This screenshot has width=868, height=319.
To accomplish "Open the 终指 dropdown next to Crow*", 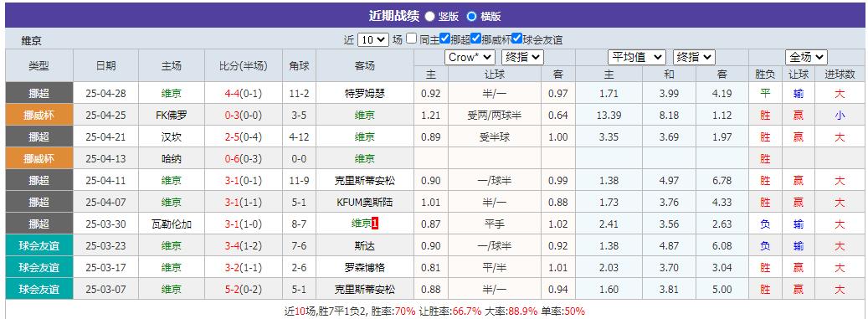I will point(522,57).
